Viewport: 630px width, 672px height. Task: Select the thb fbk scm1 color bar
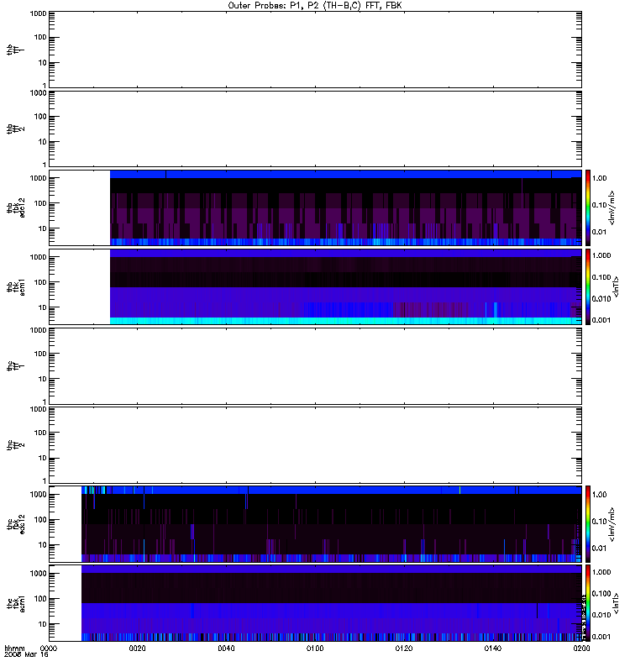pos(588,286)
